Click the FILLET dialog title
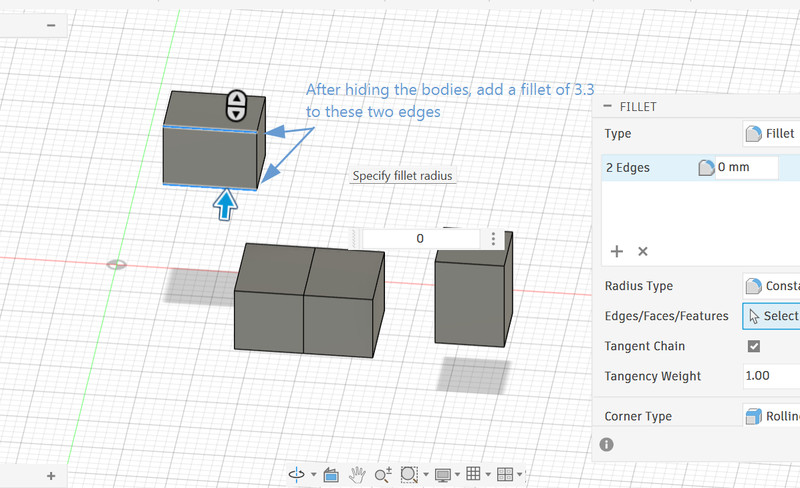800x488 pixels. tap(638, 107)
